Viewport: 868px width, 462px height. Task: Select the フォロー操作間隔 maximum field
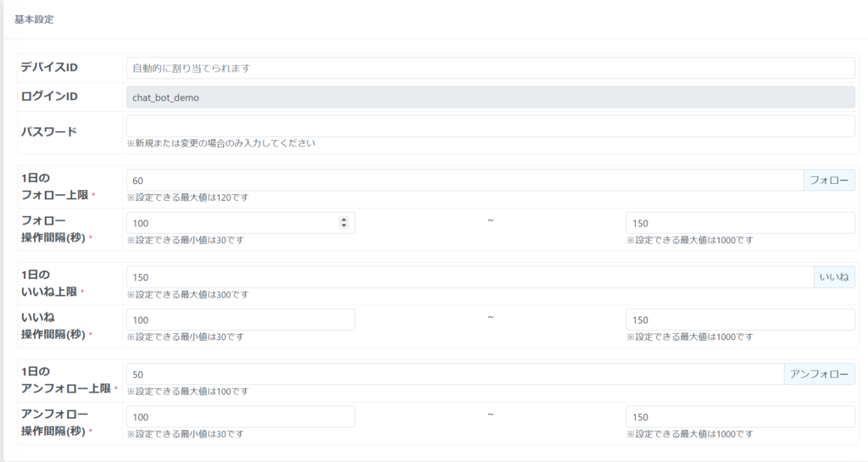[740, 223]
